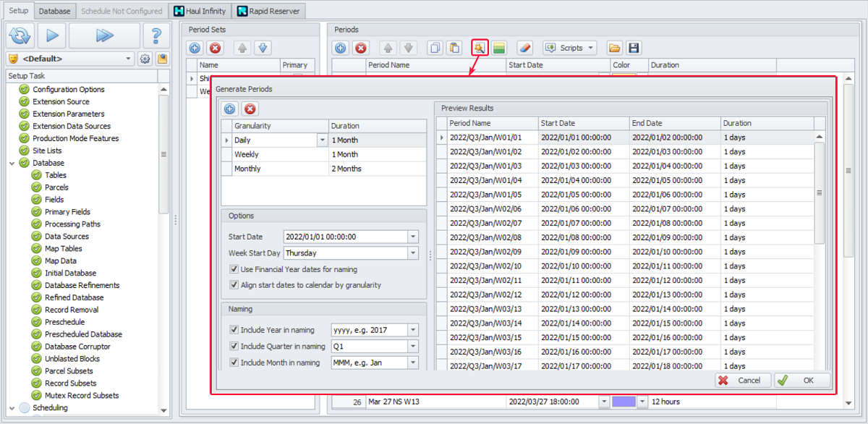This screenshot has width=868, height=424.
Task: Move period set up with arrow icon
Action: (x=242, y=48)
